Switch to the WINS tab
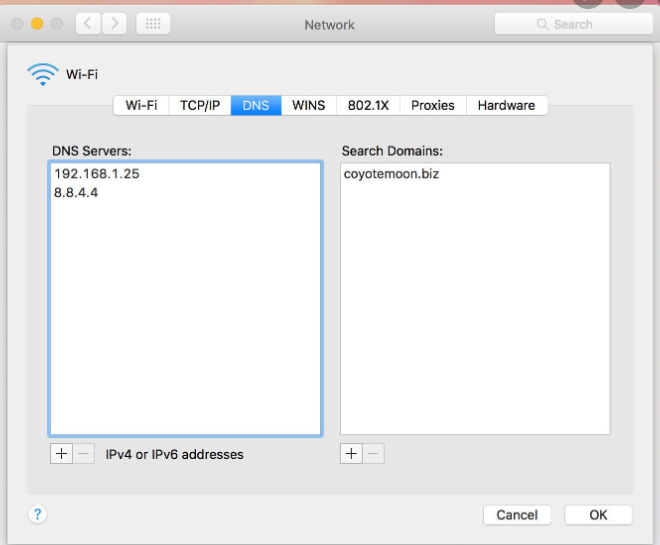Image resolution: width=660 pixels, height=545 pixels. click(x=308, y=105)
